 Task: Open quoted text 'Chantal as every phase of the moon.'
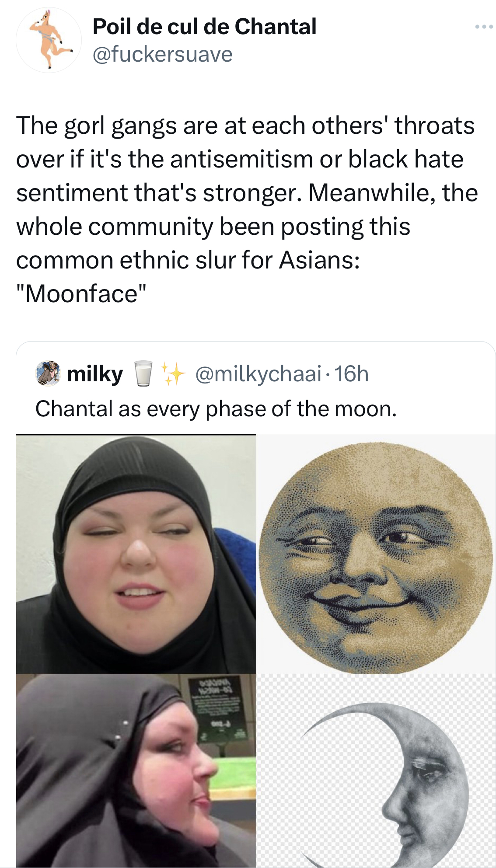point(216,409)
